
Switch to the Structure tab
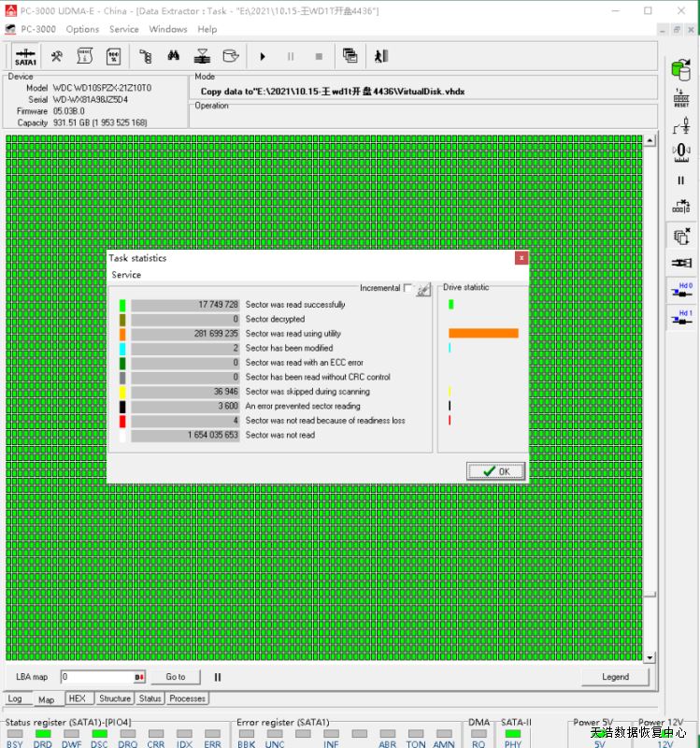[115, 698]
